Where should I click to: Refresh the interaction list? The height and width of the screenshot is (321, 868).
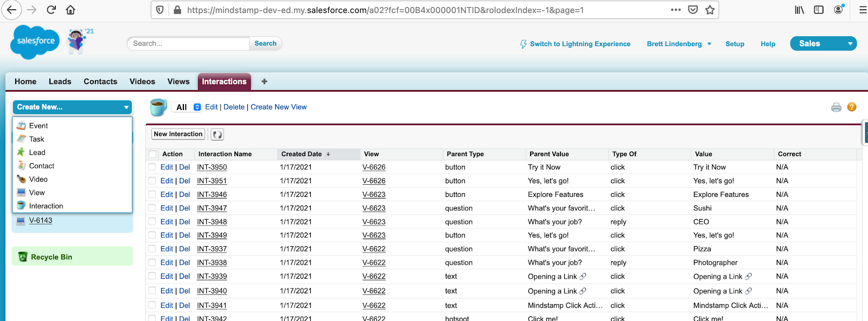[217, 134]
